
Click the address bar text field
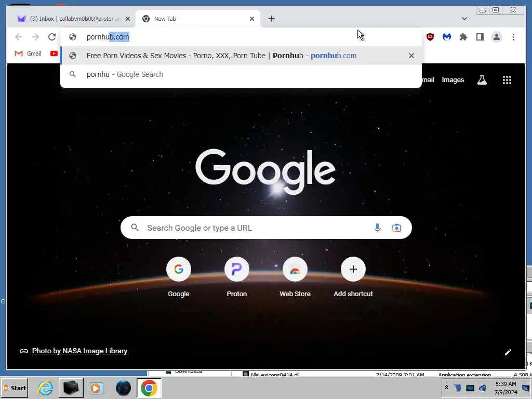(241, 37)
